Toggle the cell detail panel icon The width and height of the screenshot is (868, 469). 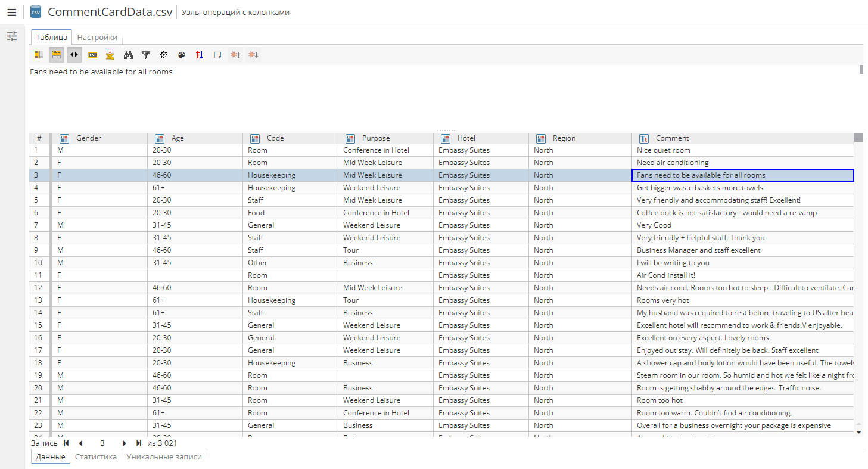(x=57, y=55)
